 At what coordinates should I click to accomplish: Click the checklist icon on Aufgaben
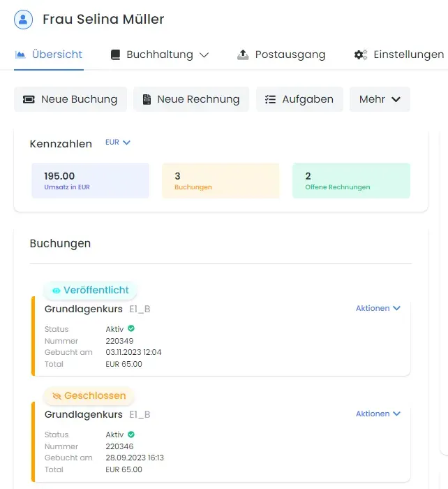(271, 99)
